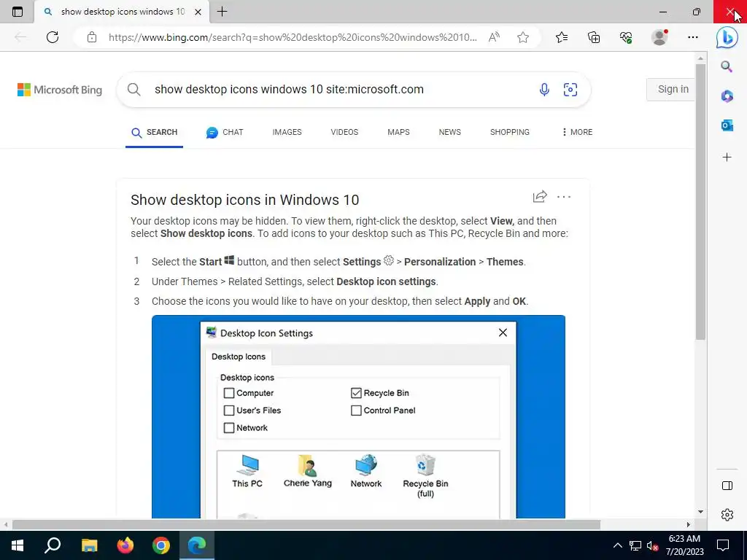The width and height of the screenshot is (747, 560).
Task: Launch File Explorer from taskbar
Action: pyautogui.click(x=89, y=545)
